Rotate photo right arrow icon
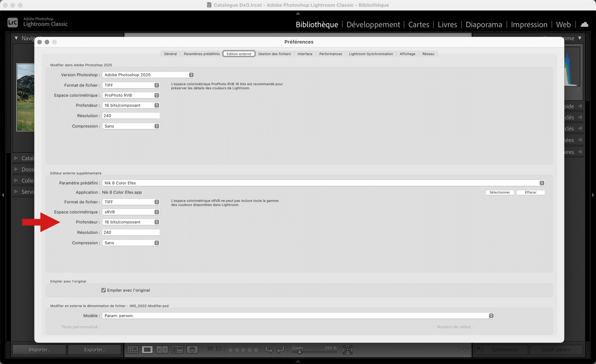This screenshot has height=364, width=596. coord(280,349)
